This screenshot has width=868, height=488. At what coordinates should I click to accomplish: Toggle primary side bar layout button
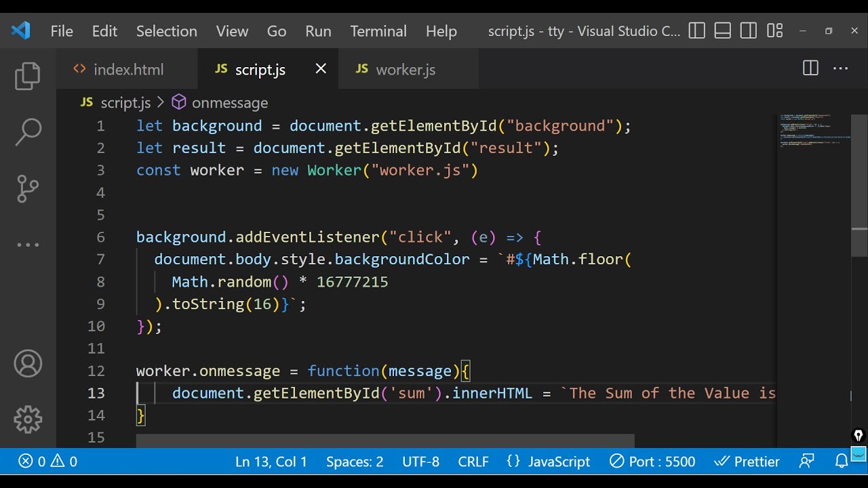(x=696, y=31)
